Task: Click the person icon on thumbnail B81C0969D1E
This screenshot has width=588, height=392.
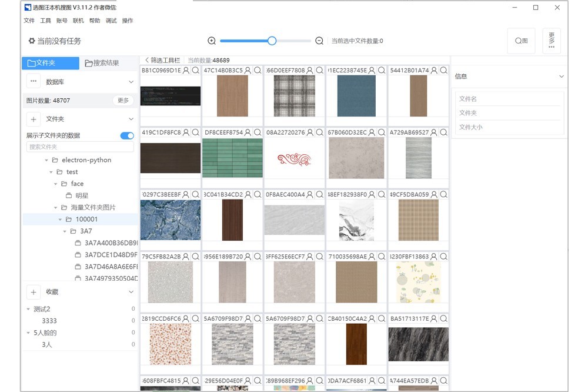Action: [x=186, y=71]
